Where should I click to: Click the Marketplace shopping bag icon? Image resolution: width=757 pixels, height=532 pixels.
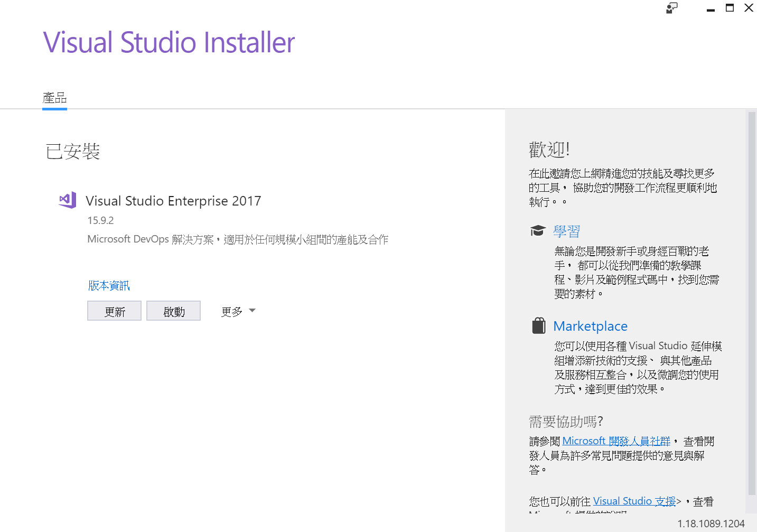pos(538,325)
